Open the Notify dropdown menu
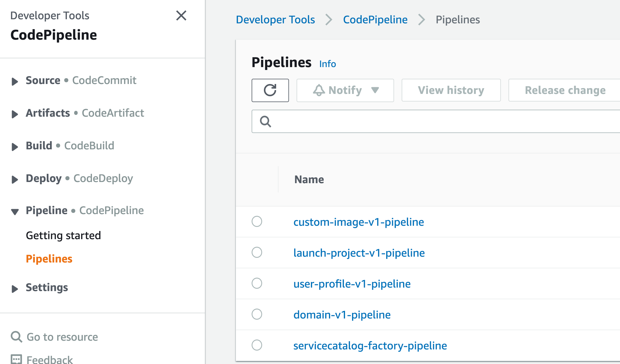 pos(345,90)
